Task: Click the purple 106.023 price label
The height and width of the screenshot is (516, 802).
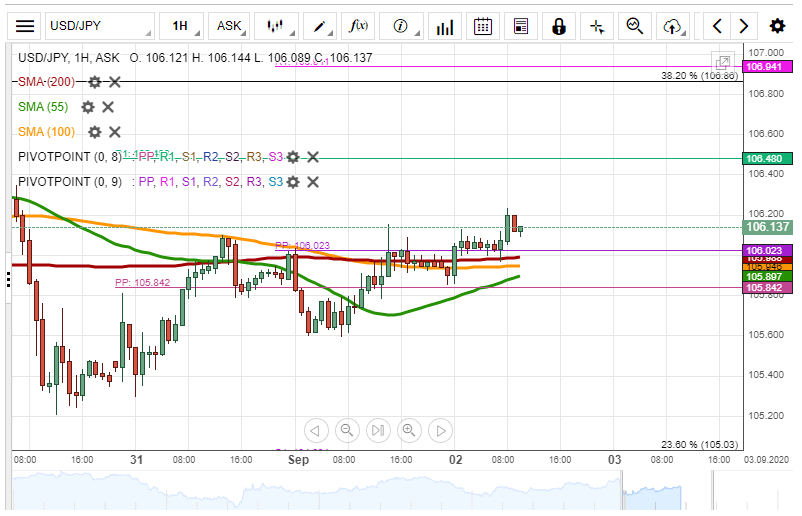Action: (767, 251)
